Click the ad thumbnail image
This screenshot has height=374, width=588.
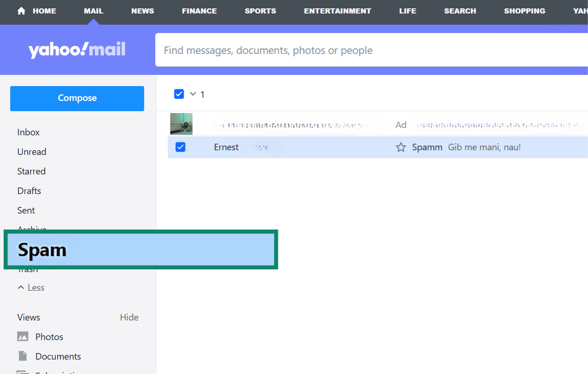181,124
